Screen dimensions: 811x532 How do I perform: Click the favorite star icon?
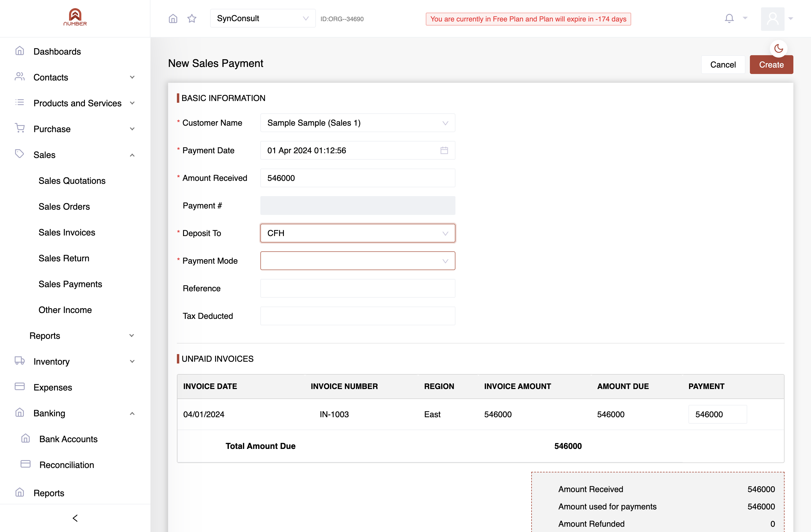click(192, 18)
